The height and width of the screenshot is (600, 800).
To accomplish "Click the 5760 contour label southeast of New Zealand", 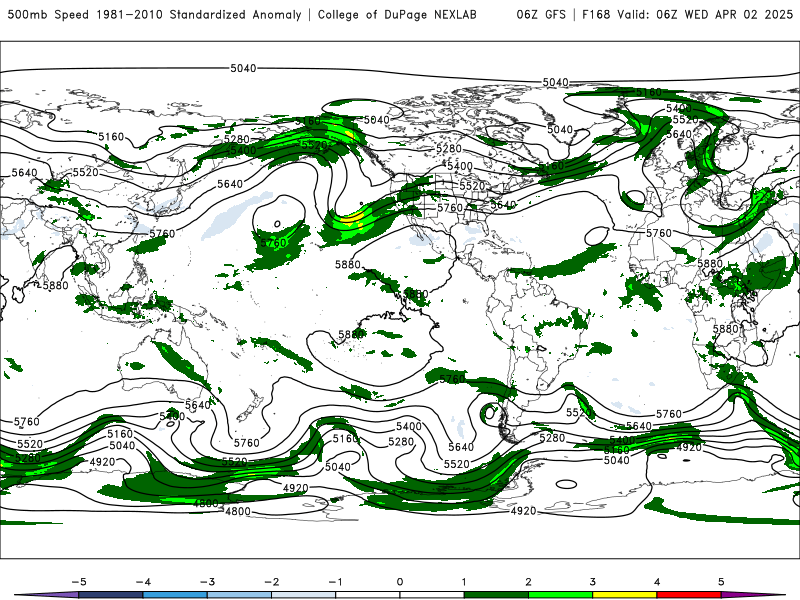I will click(247, 443).
